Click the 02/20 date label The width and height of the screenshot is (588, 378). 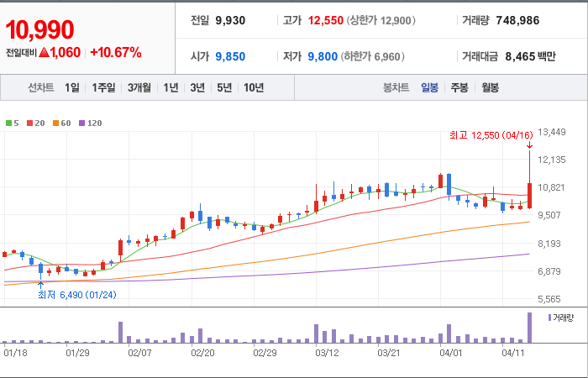202,354
